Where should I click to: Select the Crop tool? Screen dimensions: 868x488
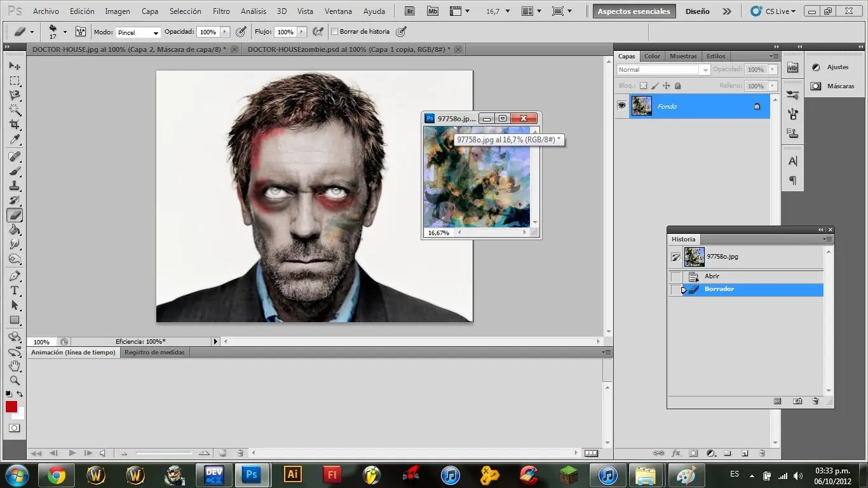(14, 125)
